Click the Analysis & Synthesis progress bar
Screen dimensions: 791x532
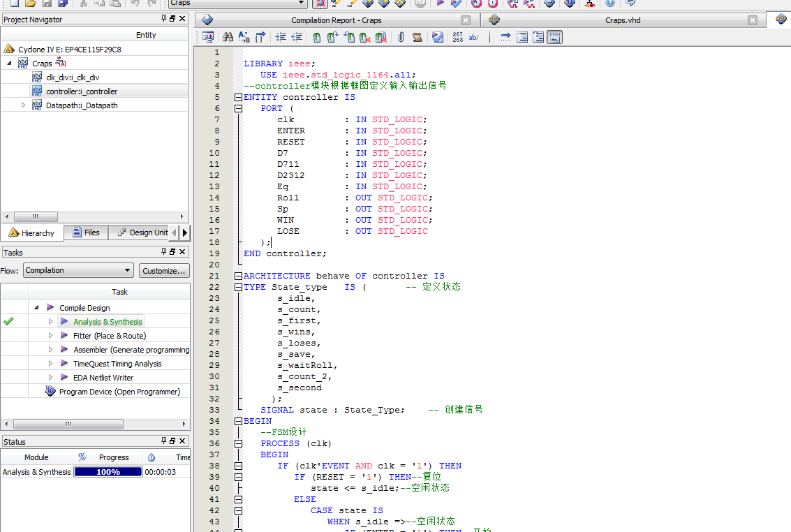pos(108,472)
